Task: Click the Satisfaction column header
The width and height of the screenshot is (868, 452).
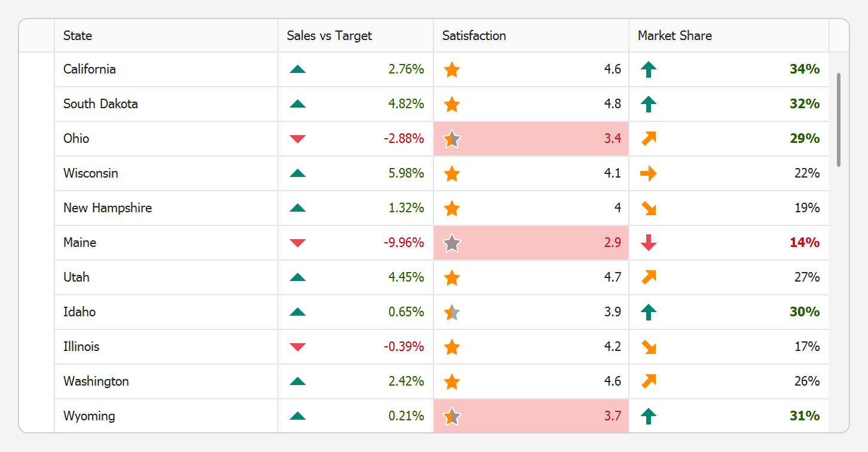Action: click(530, 36)
